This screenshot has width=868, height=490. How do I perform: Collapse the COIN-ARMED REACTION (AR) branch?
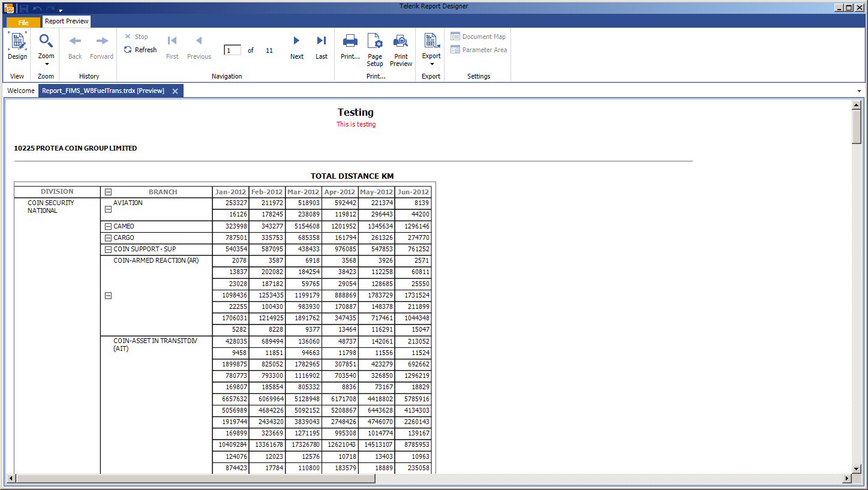click(108, 296)
